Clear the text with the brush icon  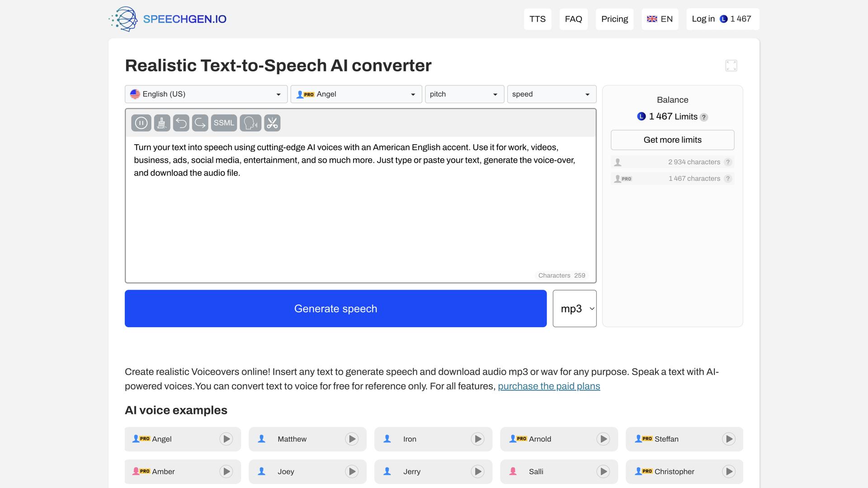(x=161, y=122)
